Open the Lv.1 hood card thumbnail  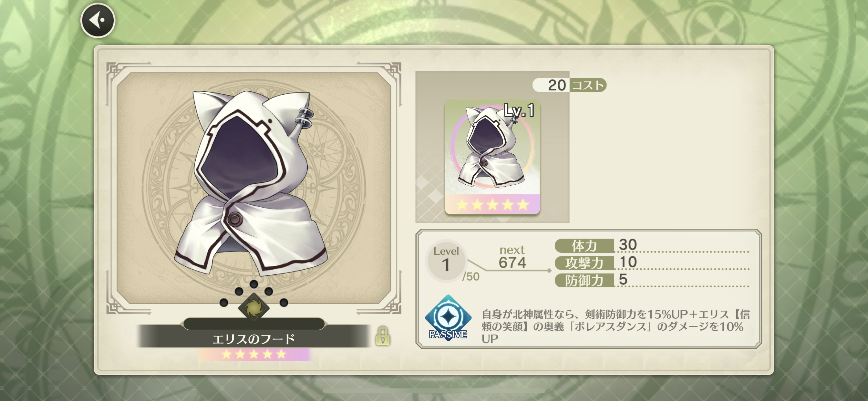click(492, 157)
